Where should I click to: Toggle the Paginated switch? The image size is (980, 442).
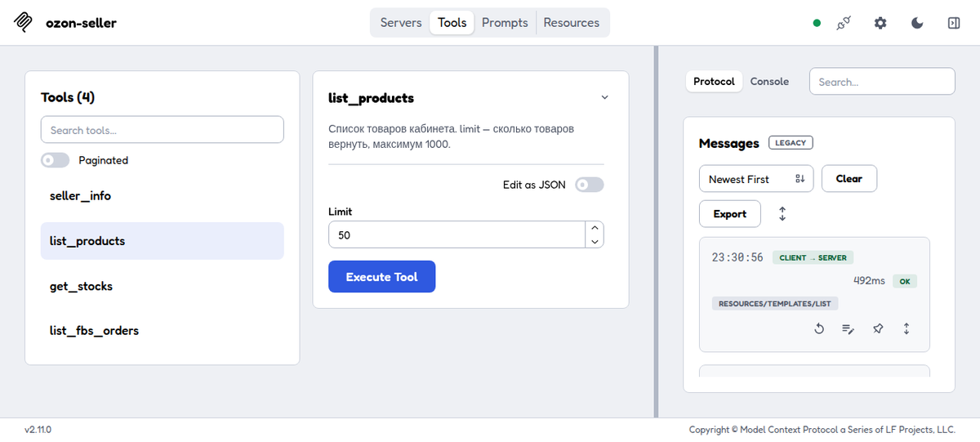(x=56, y=160)
